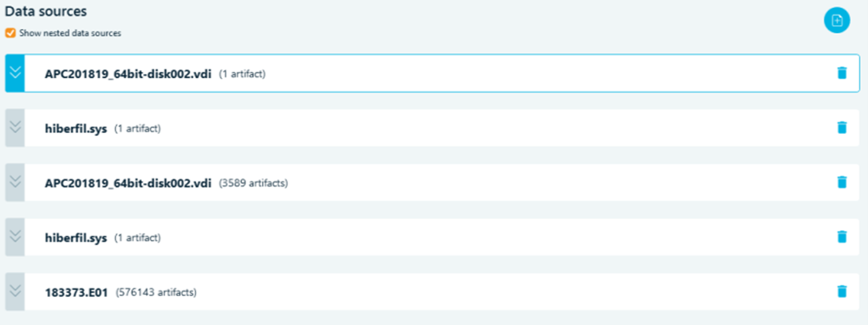Select the 183373.E01 source name
This screenshot has height=325, width=868.
(77, 292)
